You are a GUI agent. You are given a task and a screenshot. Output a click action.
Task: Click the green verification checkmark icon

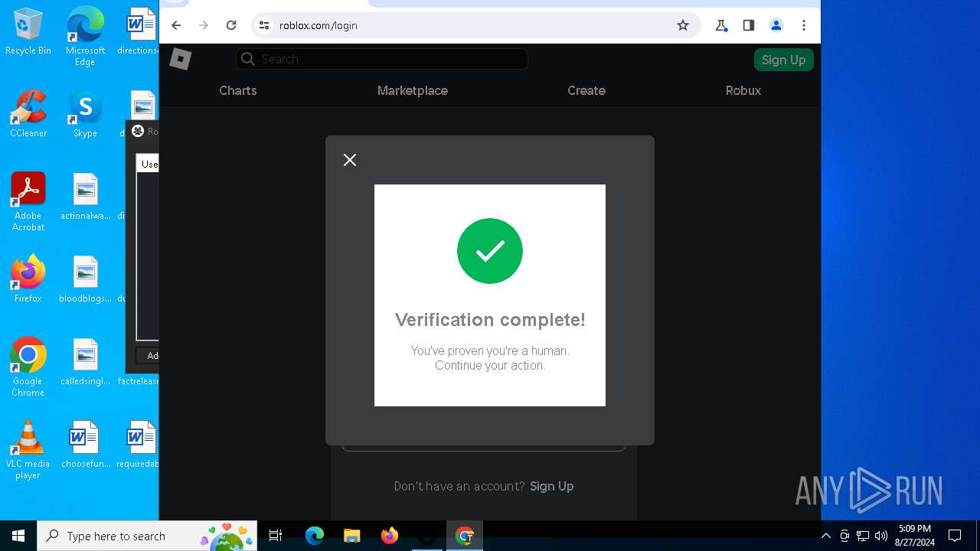[x=490, y=251]
